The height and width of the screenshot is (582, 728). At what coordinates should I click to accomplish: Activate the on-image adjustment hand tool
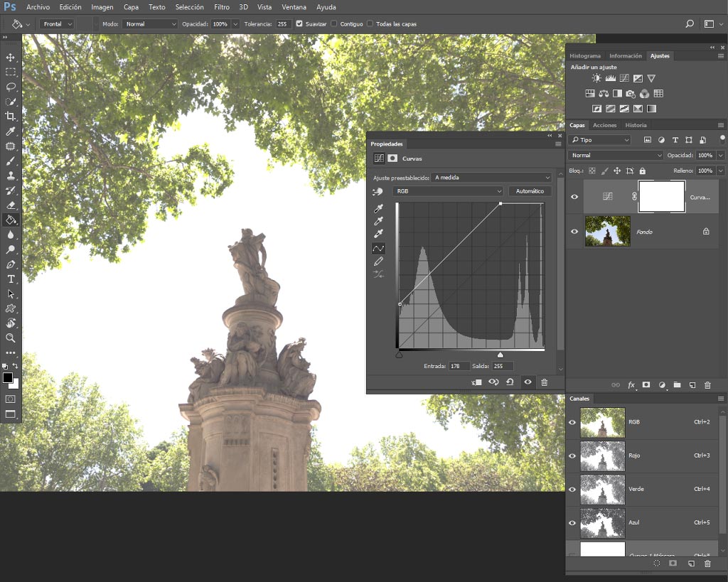(378, 191)
